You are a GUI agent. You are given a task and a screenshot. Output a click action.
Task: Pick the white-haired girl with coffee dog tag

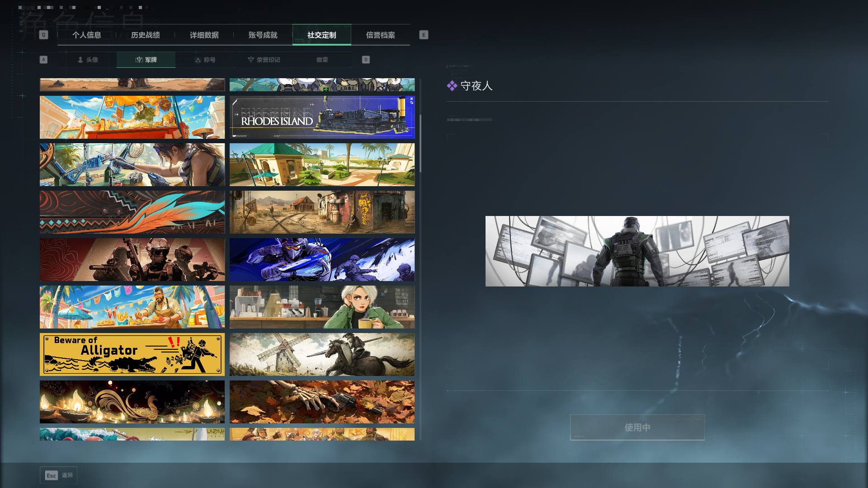coord(322,307)
